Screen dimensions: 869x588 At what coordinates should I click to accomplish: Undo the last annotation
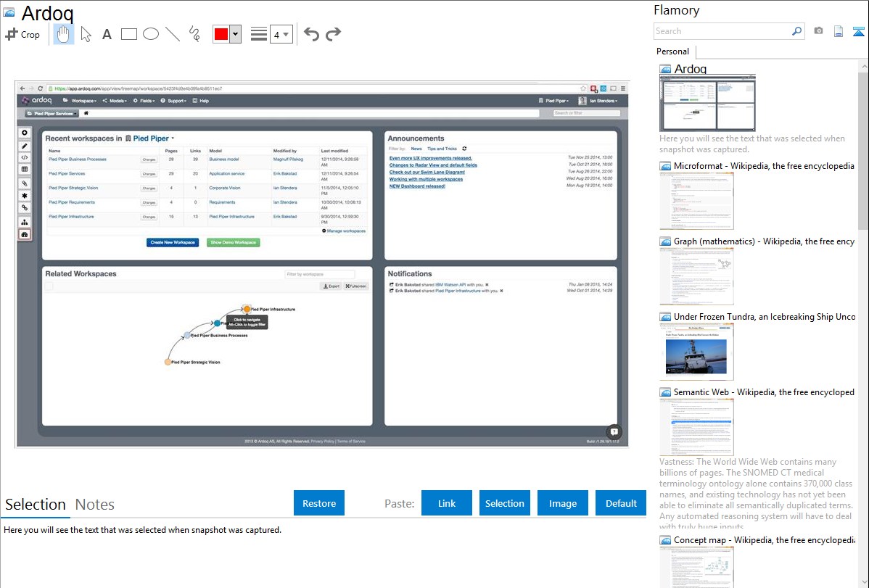point(311,34)
